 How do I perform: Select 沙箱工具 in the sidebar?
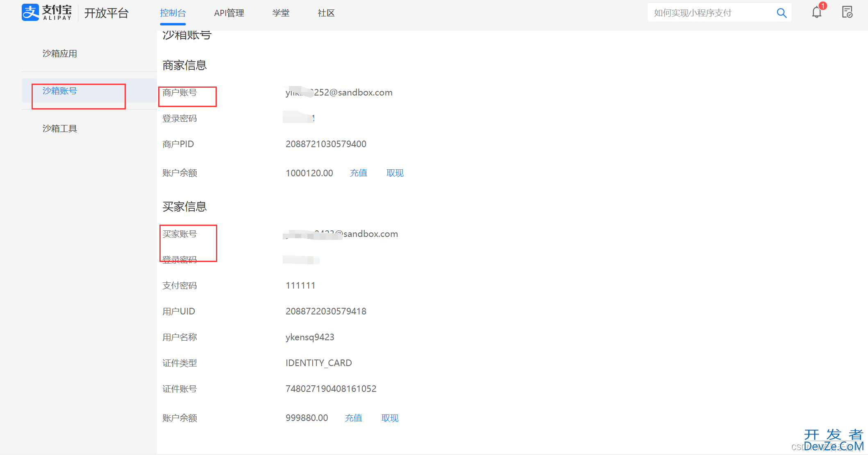[60, 129]
